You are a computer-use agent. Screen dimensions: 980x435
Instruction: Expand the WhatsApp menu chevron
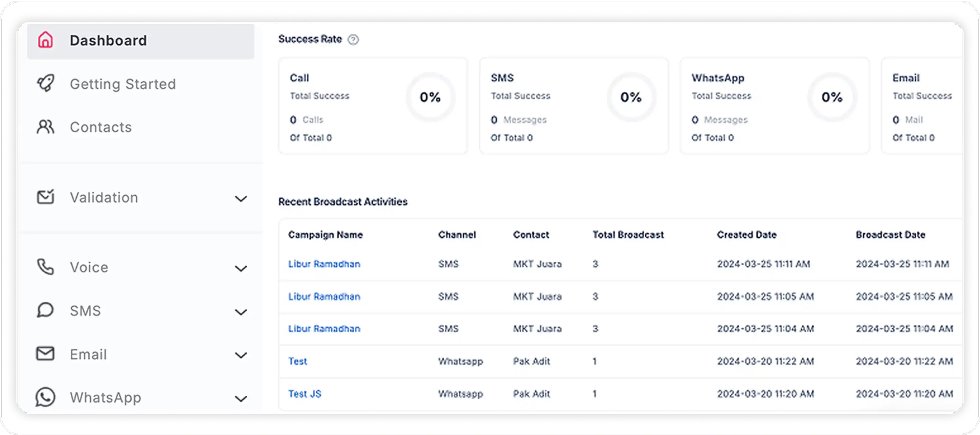241,399
